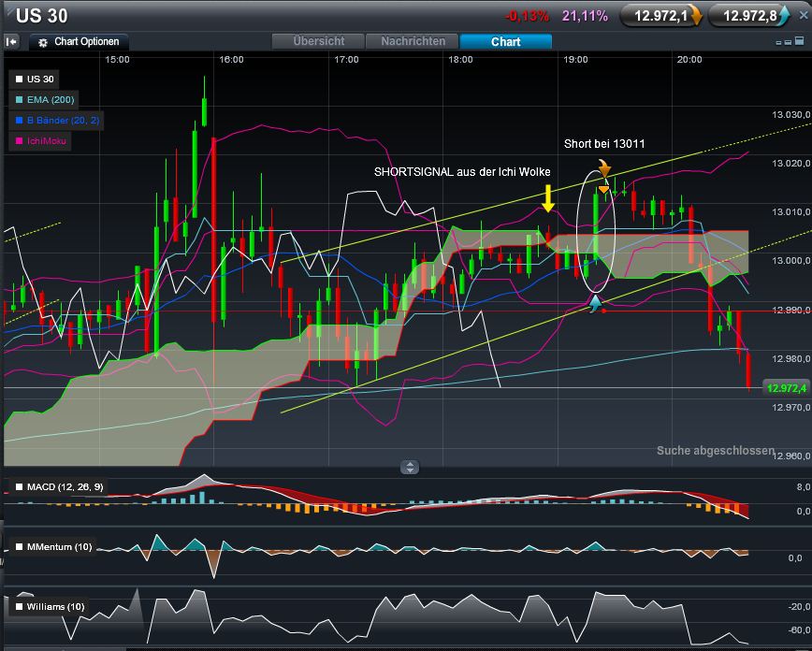Select the smallest chart size icon
Screen dimensions: 812x651
pos(778,43)
